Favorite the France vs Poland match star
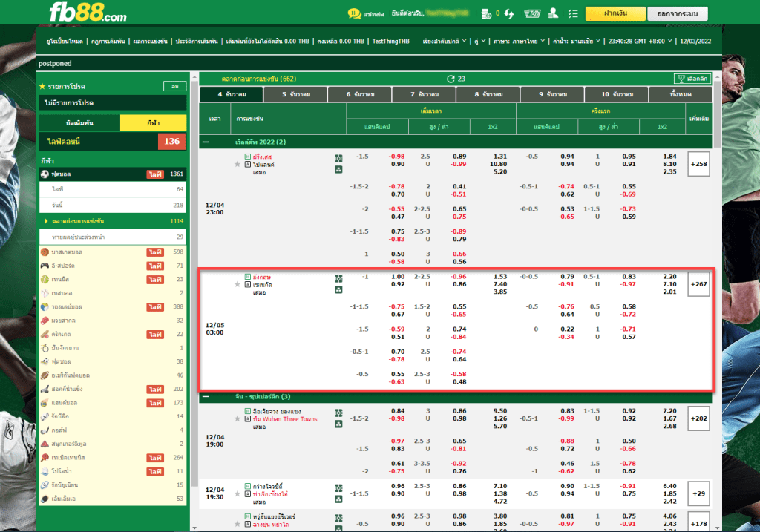 [237, 164]
